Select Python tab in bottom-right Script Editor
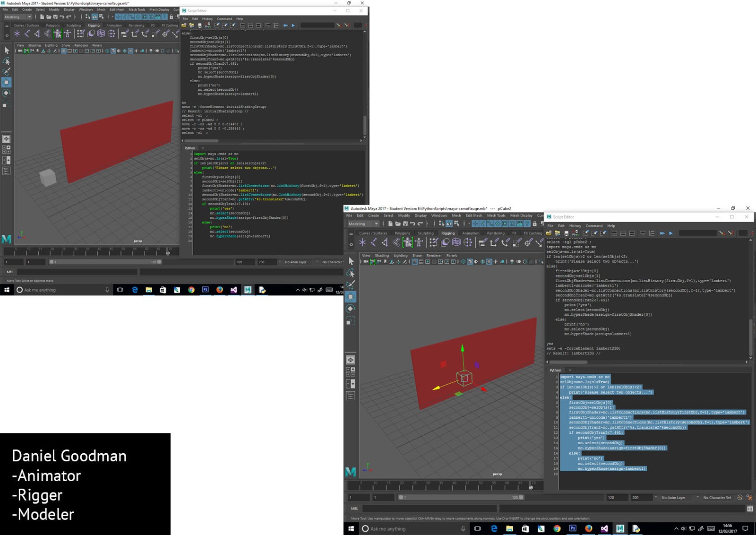 pyautogui.click(x=556, y=370)
